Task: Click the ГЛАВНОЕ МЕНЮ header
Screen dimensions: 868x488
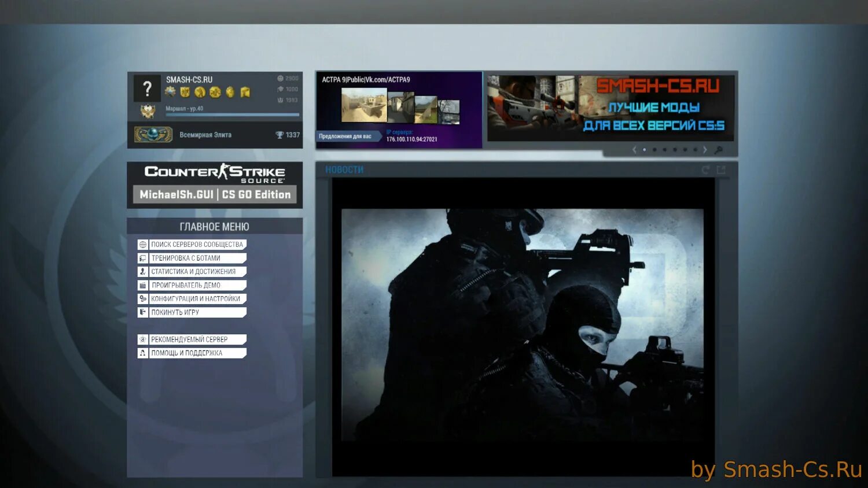Action: point(215,227)
